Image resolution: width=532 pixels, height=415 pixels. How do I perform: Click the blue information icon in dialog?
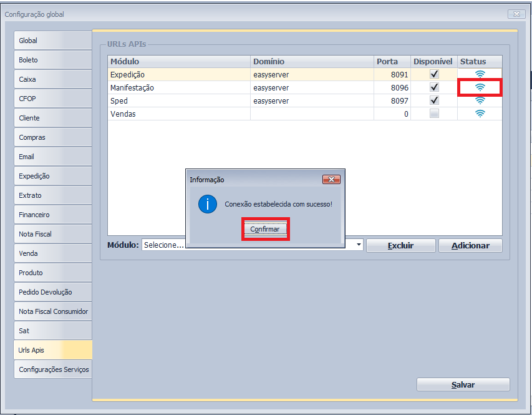pyautogui.click(x=207, y=204)
